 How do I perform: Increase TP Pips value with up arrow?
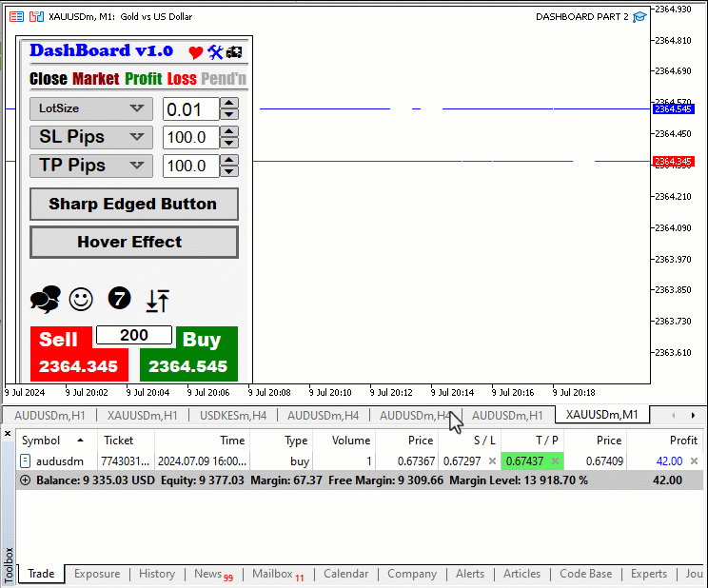pyautogui.click(x=229, y=161)
